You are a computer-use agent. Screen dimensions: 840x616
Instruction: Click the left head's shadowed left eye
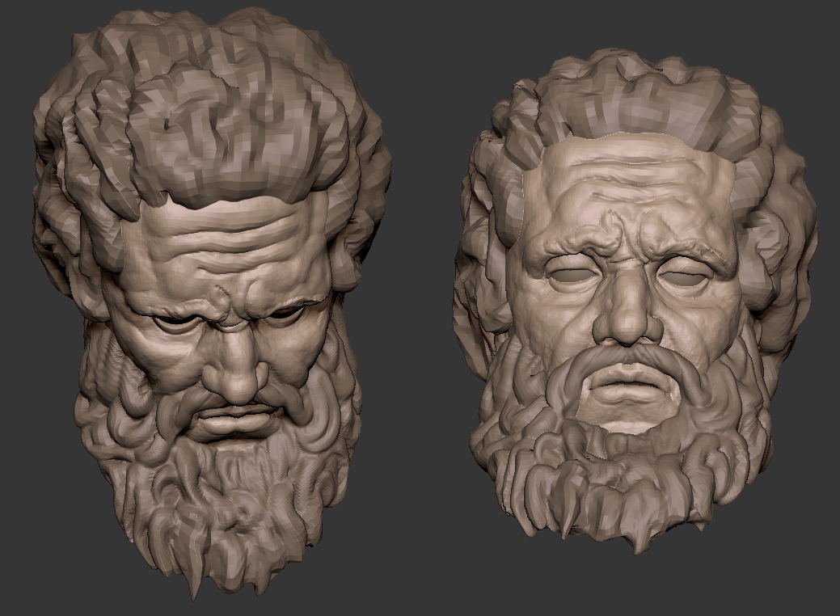pyautogui.click(x=174, y=322)
